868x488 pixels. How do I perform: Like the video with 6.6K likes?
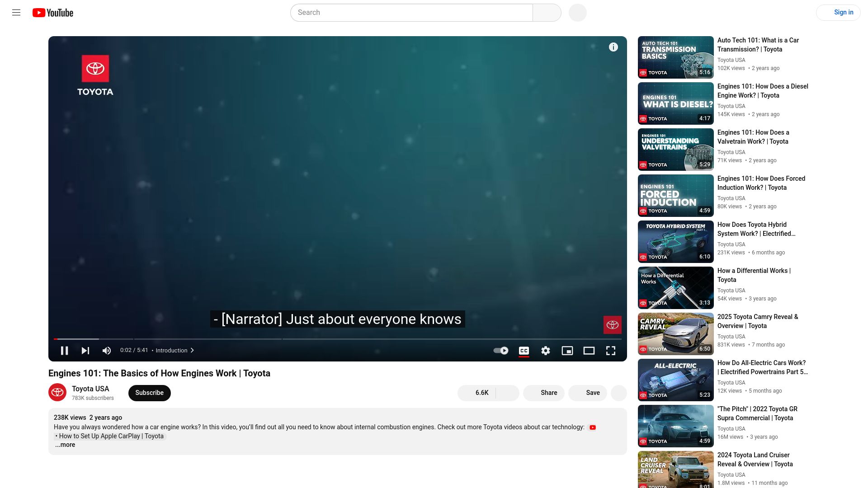tap(476, 393)
